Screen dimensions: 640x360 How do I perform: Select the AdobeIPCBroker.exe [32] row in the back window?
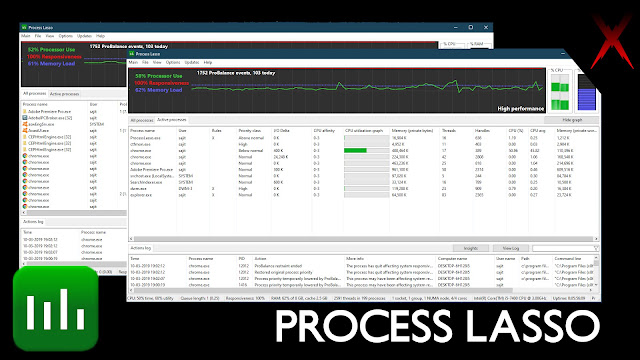(x=73, y=118)
